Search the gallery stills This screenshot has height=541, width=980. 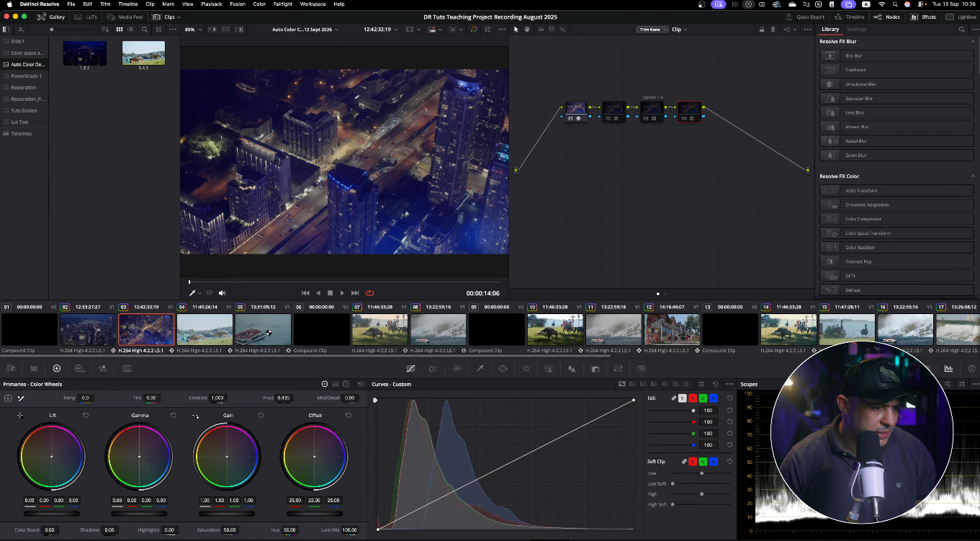pos(144,30)
